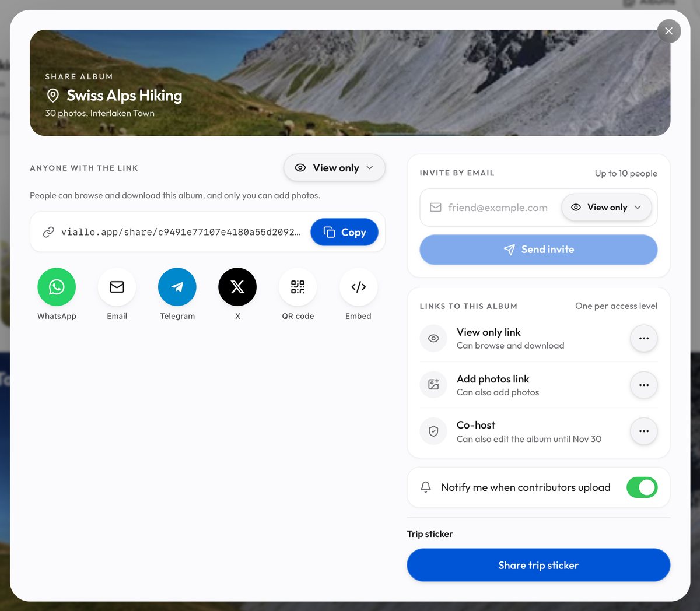700x611 pixels.
Task: Share album via WhatsApp icon
Action: click(x=57, y=287)
